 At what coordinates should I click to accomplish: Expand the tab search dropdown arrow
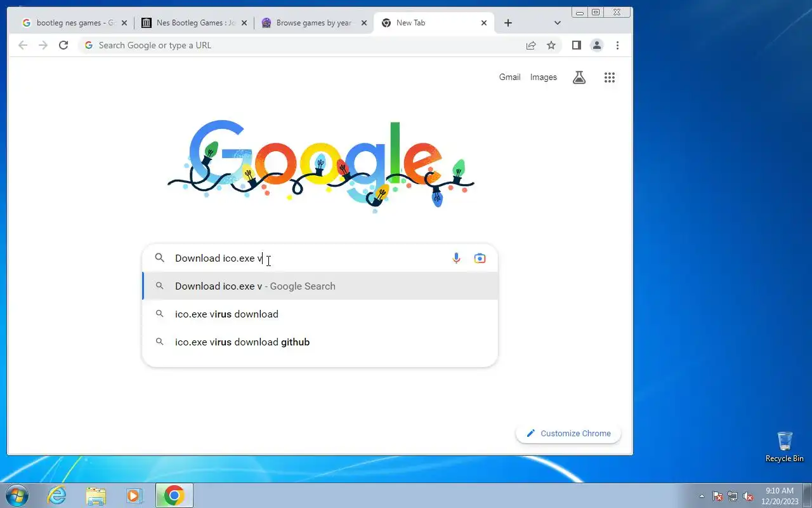(x=558, y=23)
